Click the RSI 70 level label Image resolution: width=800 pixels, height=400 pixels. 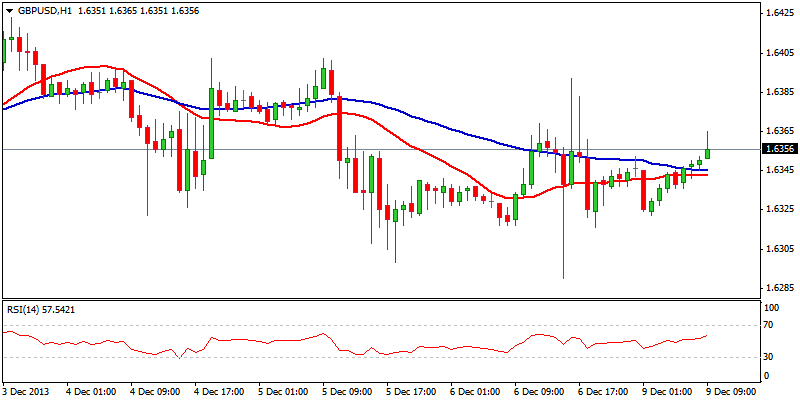[769, 326]
